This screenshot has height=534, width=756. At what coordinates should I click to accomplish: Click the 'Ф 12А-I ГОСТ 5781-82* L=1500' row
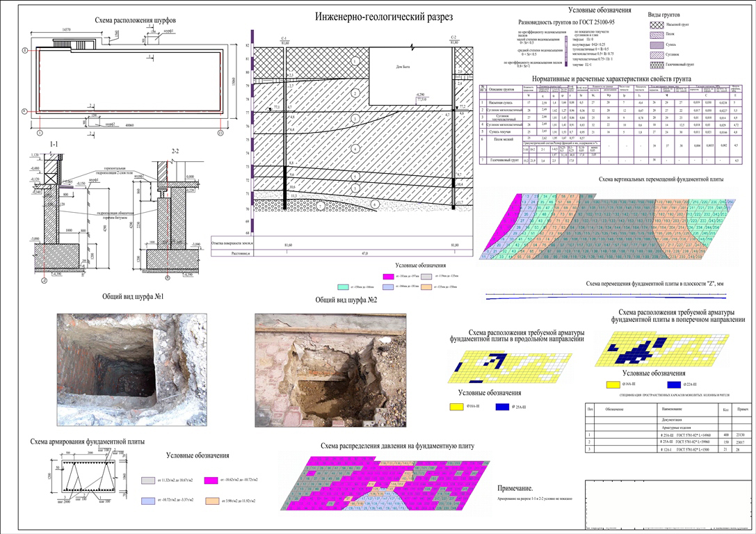click(668, 449)
